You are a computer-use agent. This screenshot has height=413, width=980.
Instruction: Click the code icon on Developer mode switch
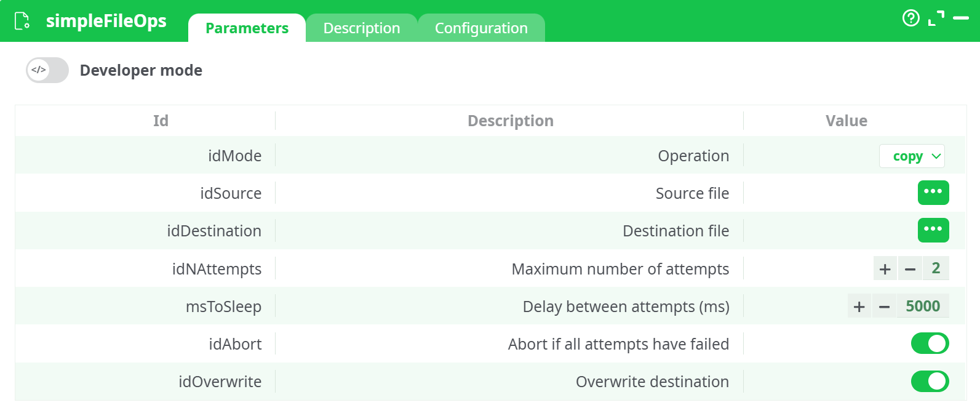(x=39, y=70)
